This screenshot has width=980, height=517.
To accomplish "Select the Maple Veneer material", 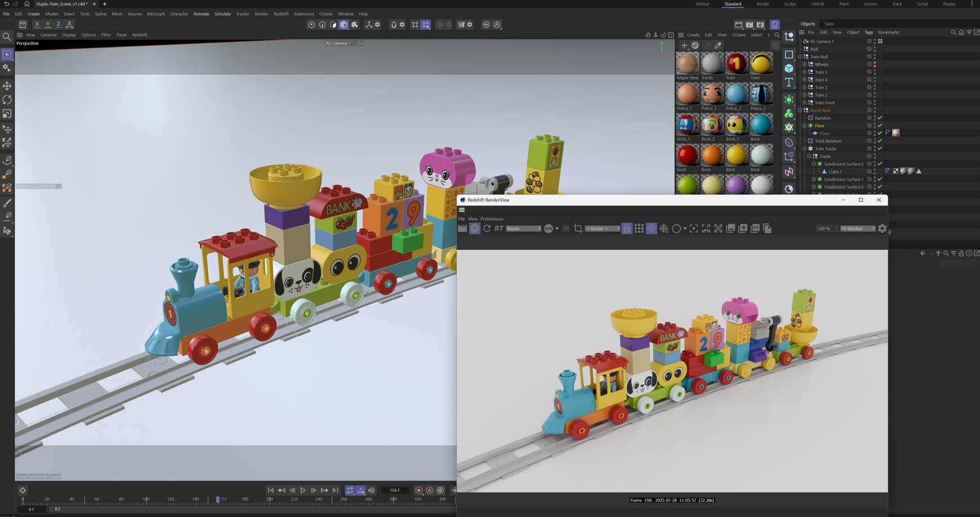I will (x=687, y=64).
